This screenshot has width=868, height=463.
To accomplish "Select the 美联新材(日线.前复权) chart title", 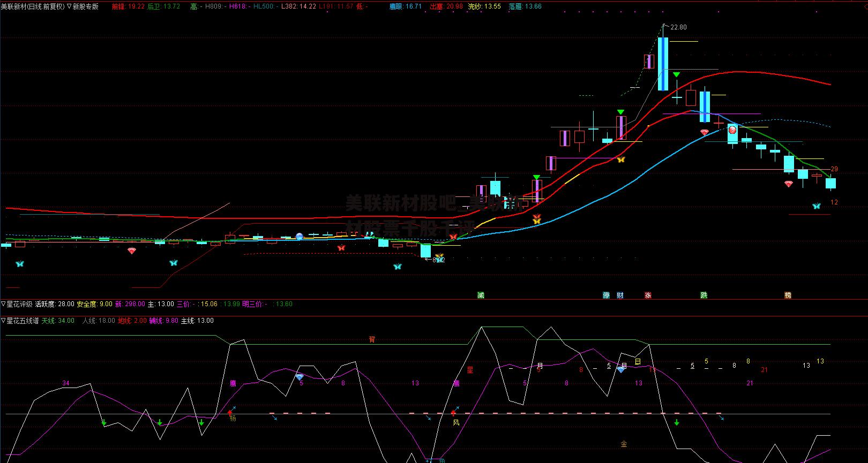I will point(33,7).
